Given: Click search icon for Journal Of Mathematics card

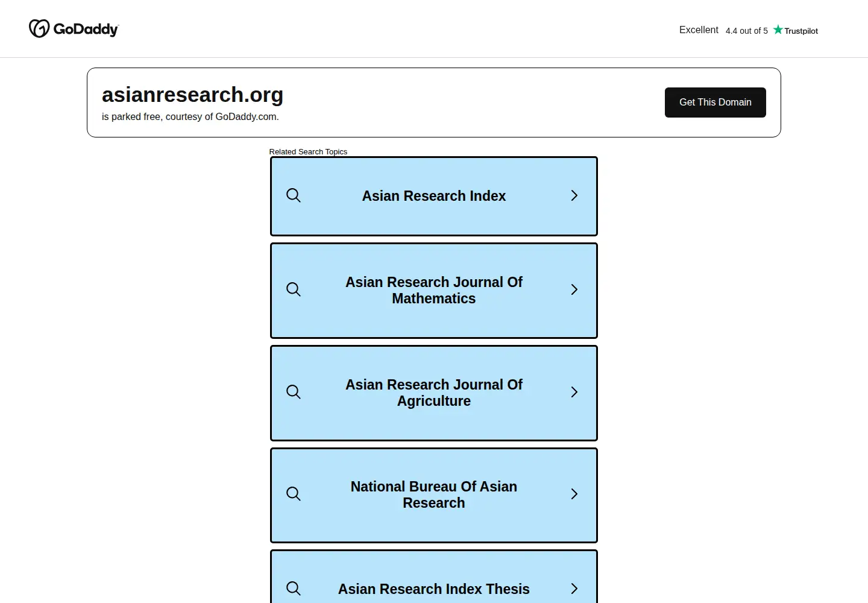Looking at the screenshot, I should [x=294, y=289].
